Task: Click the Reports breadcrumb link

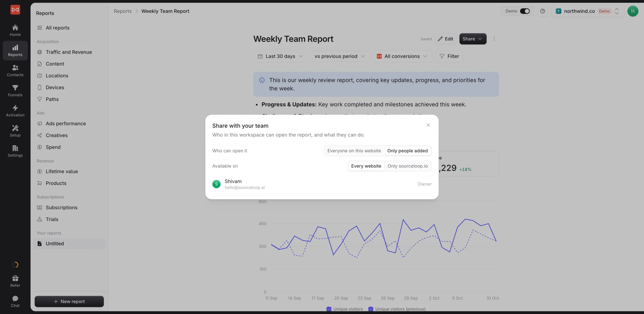Action: 123,11
